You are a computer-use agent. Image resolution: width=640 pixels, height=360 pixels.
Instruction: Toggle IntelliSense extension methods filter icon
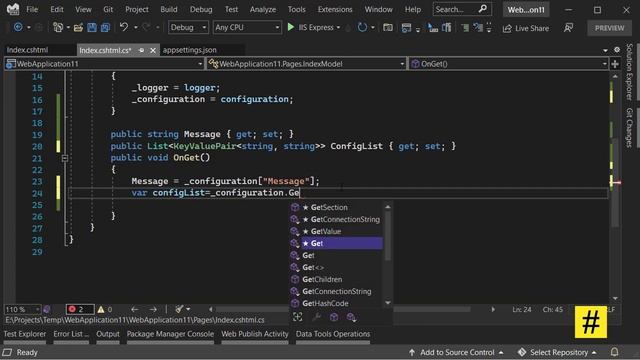click(x=351, y=317)
